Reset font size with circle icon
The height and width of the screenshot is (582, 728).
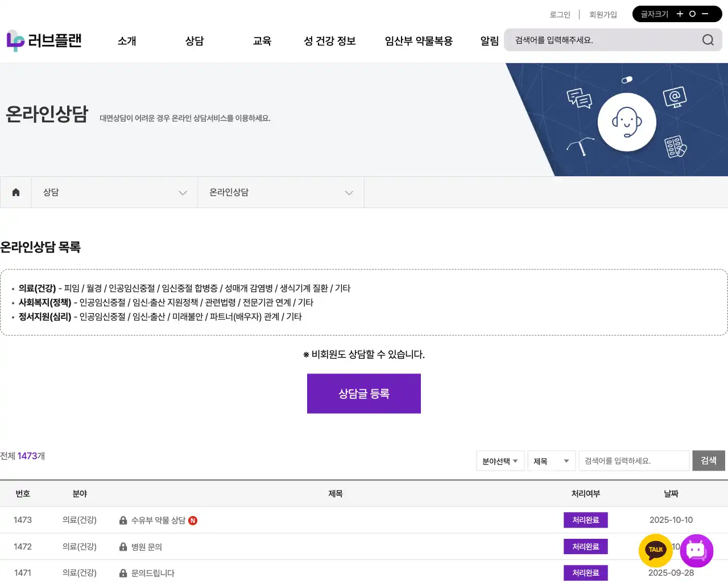pos(692,14)
